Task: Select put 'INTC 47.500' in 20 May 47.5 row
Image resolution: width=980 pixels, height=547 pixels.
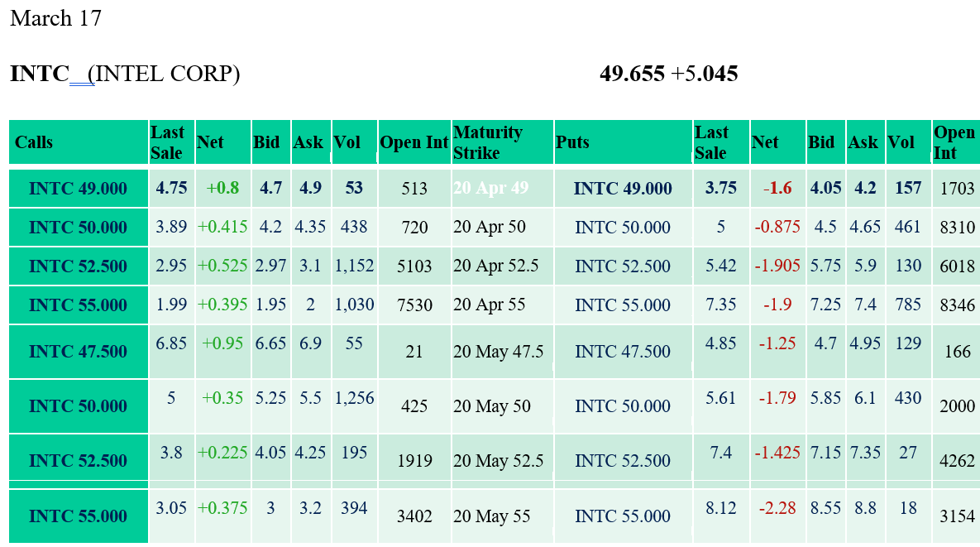Action: [623, 351]
